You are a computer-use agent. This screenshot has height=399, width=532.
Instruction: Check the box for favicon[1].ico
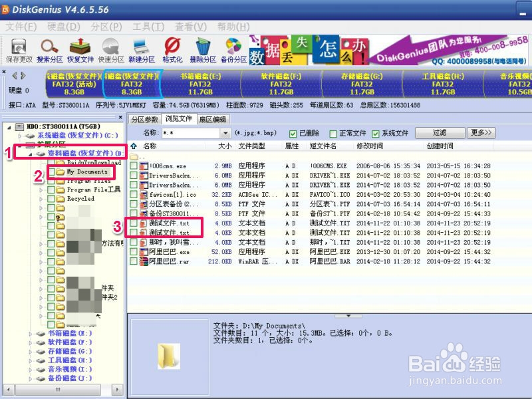134,194
